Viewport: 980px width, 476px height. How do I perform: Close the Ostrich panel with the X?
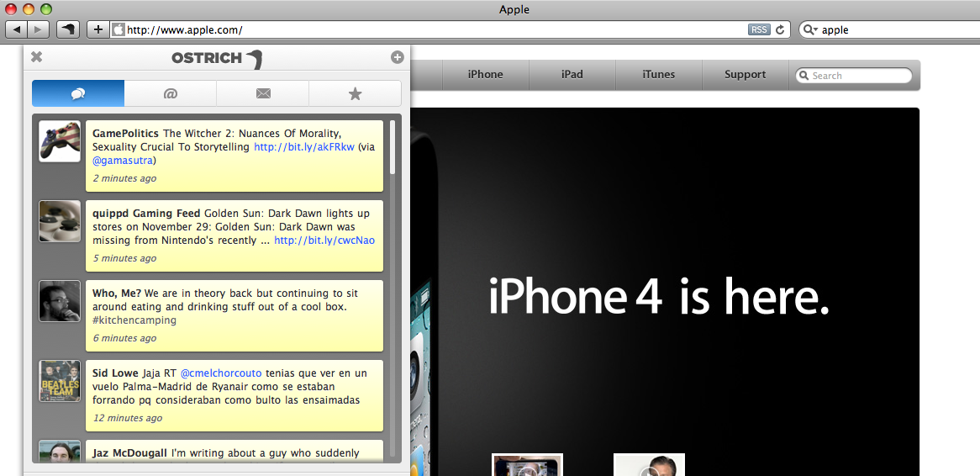(37, 57)
